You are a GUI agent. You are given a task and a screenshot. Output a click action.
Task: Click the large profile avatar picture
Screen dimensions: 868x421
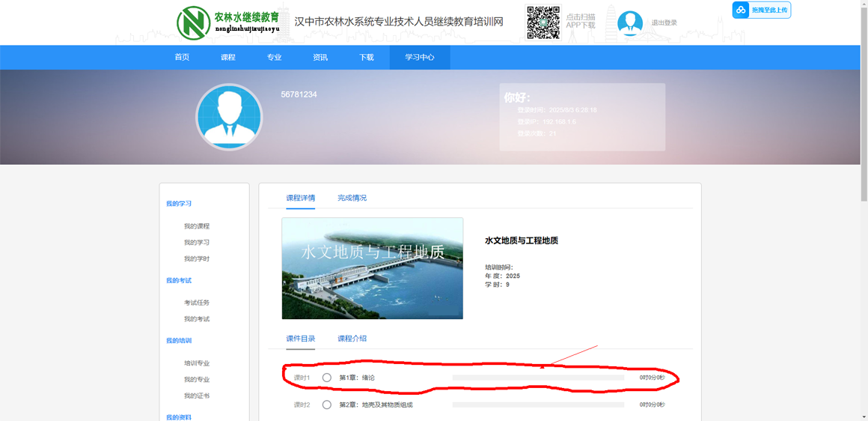point(229,117)
